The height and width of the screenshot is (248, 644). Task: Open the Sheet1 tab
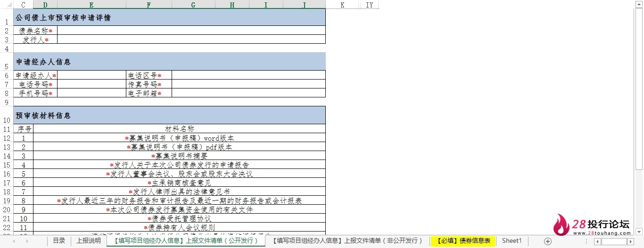click(x=512, y=240)
